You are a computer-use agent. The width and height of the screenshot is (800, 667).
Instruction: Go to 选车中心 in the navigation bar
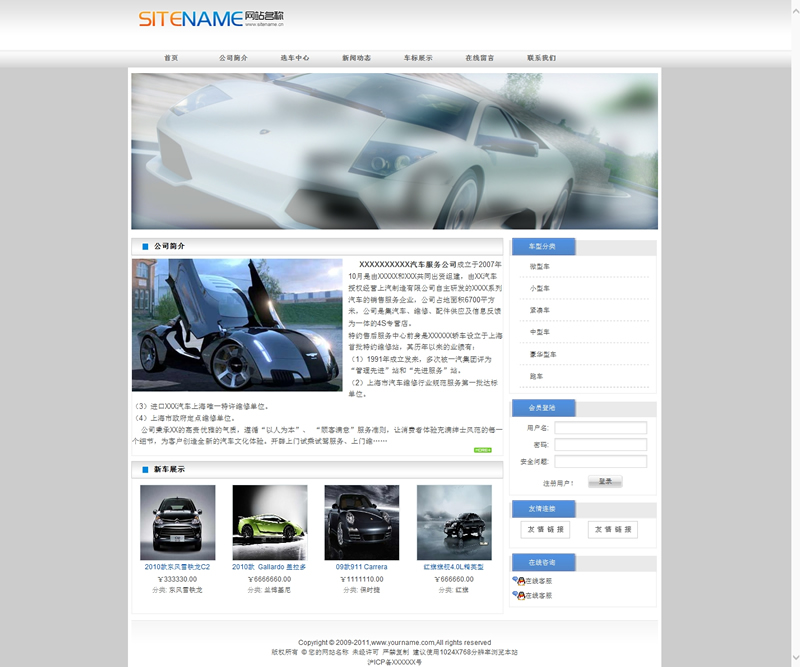pyautogui.click(x=294, y=58)
